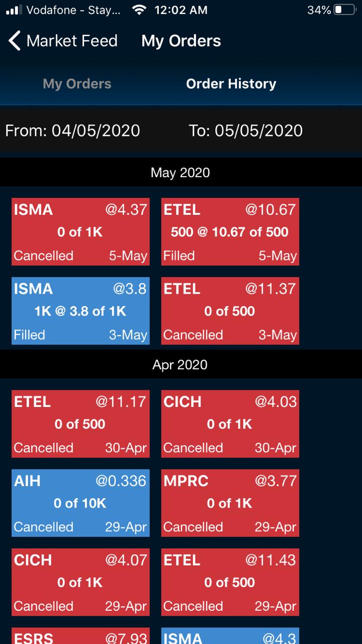Select the Order History tab
The height and width of the screenshot is (644, 362).
(231, 84)
